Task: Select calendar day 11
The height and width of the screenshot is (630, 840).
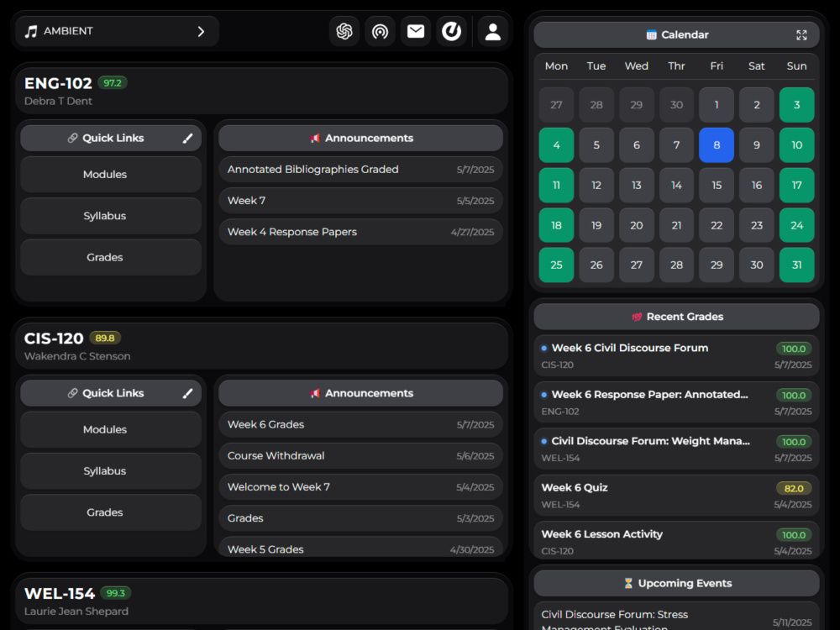Action: [x=556, y=185]
